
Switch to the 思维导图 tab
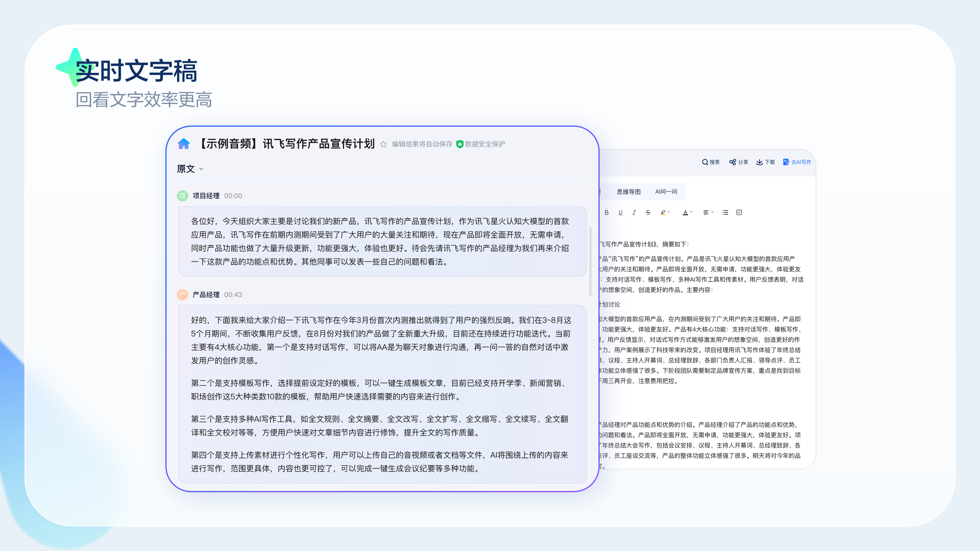pyautogui.click(x=628, y=192)
